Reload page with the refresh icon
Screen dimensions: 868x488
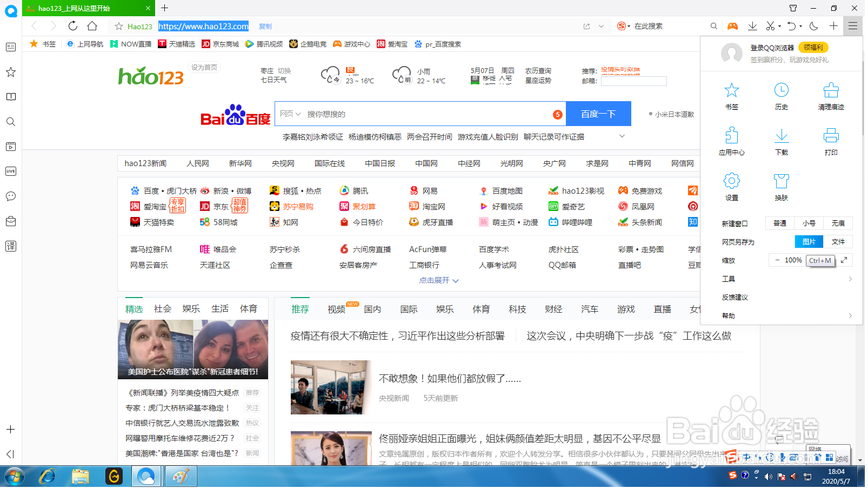coord(73,26)
